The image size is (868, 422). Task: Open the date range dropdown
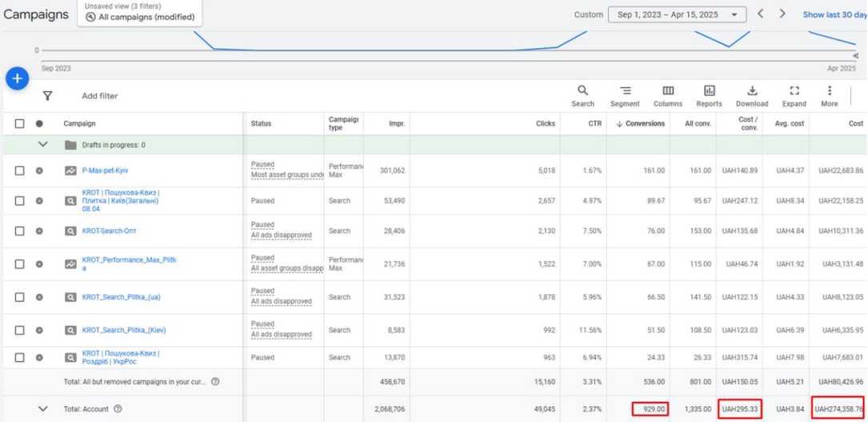click(x=677, y=14)
